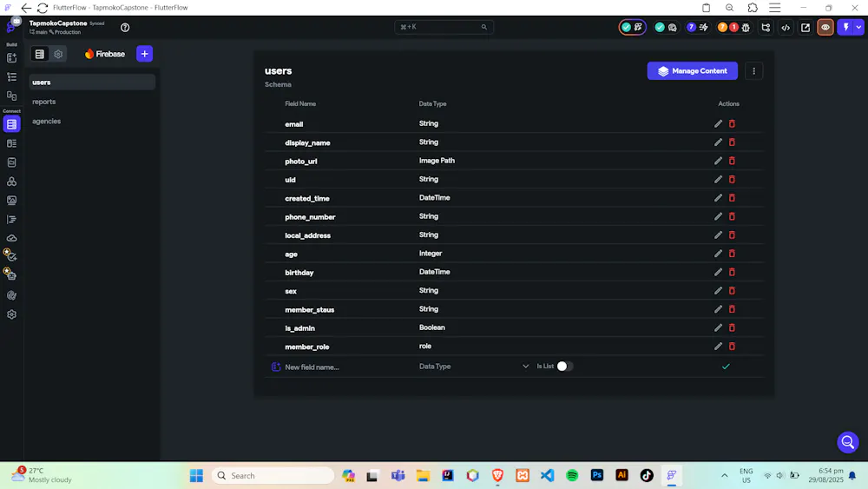Delete the local_address field
The image size is (868, 489).
732,235
